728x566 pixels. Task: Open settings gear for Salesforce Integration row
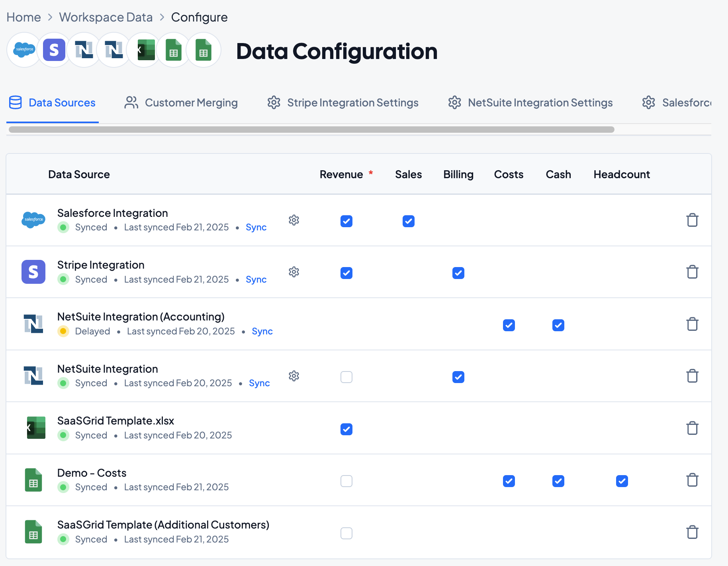[x=294, y=220]
